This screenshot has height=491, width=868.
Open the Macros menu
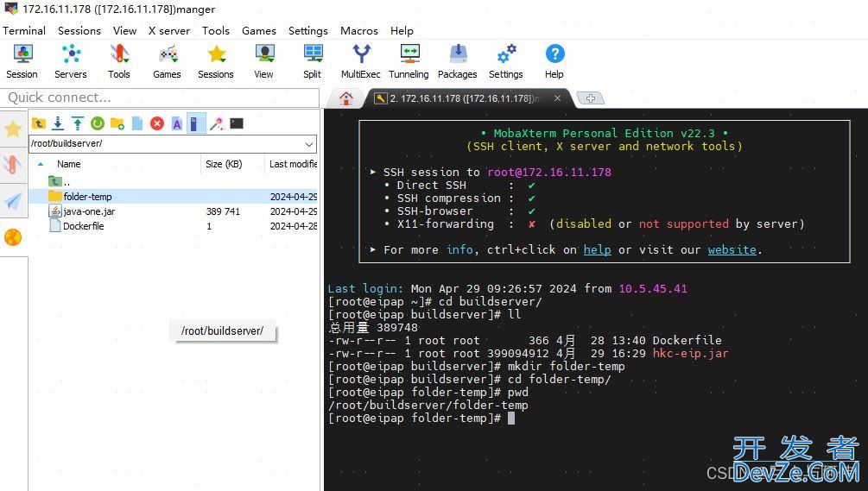point(358,30)
